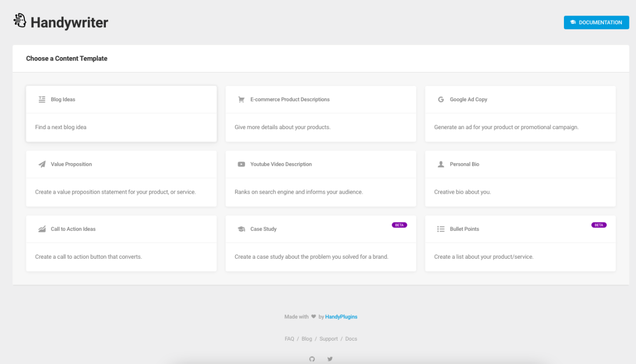Open the Bullet Points template card
This screenshot has width=636, height=364.
520,243
